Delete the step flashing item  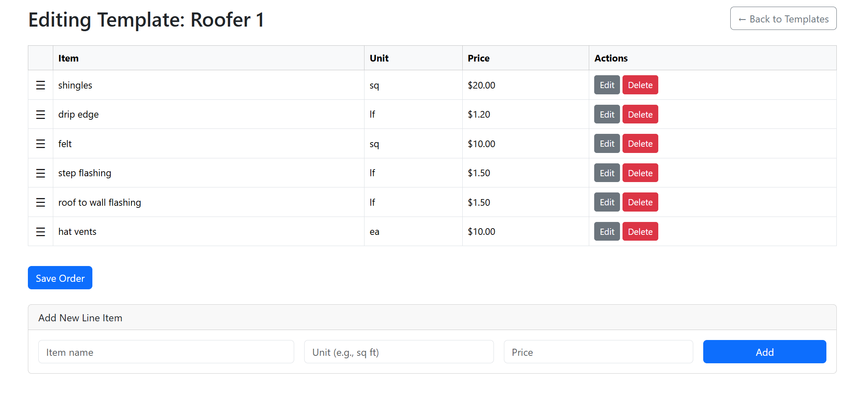(640, 173)
